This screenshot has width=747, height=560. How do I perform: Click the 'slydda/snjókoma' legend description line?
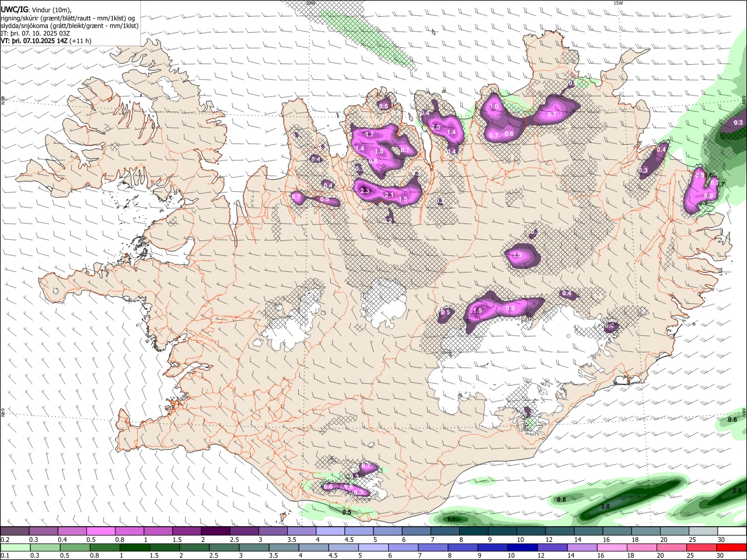(69, 26)
